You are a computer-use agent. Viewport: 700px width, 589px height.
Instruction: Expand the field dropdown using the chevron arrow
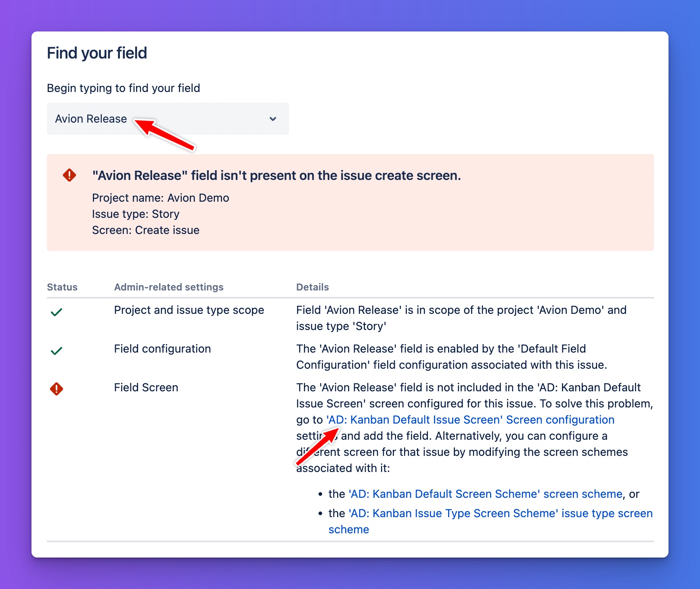(x=273, y=119)
